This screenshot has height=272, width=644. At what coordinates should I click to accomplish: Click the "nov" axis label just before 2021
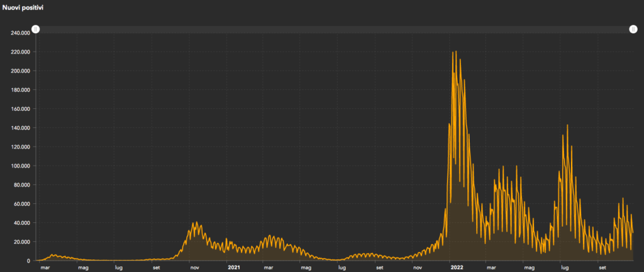194,267
